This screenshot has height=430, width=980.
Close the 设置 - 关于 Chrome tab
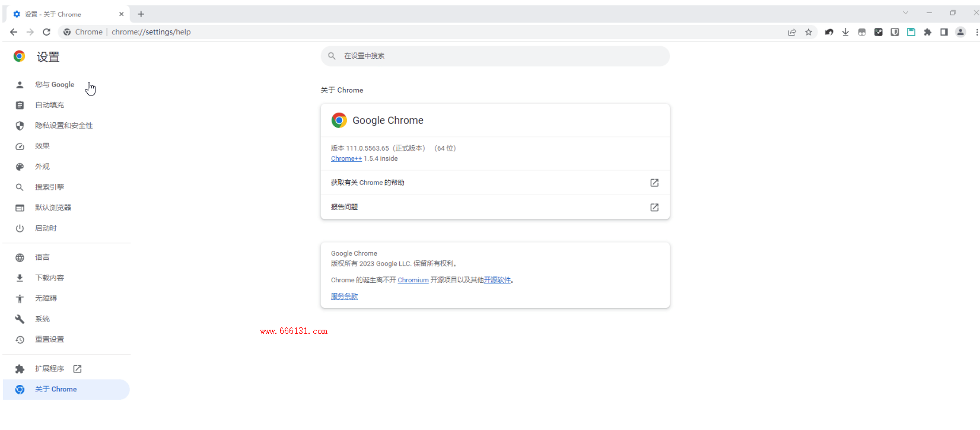coord(122,14)
